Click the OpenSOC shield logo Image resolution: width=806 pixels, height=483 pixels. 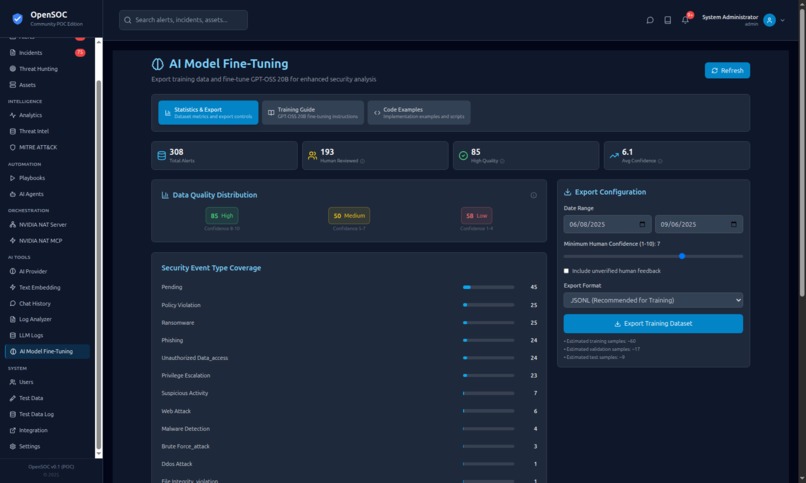pyautogui.click(x=17, y=19)
